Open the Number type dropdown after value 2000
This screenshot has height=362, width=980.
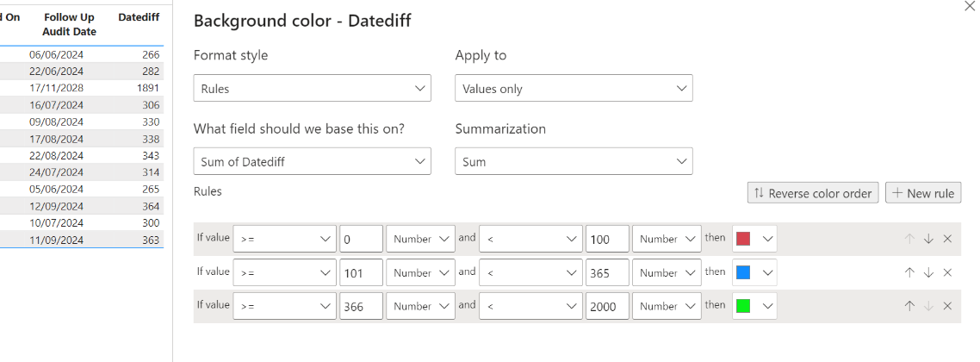667,306
